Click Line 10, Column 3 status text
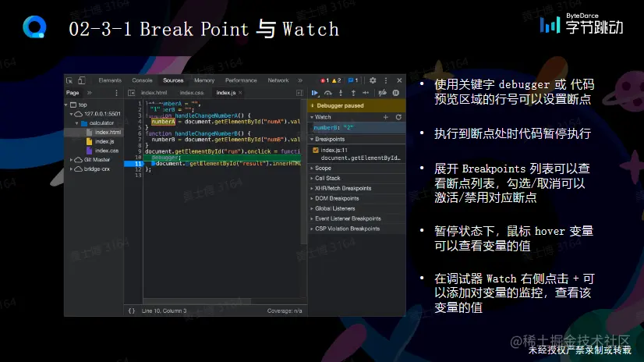644x362 pixels. (164, 311)
